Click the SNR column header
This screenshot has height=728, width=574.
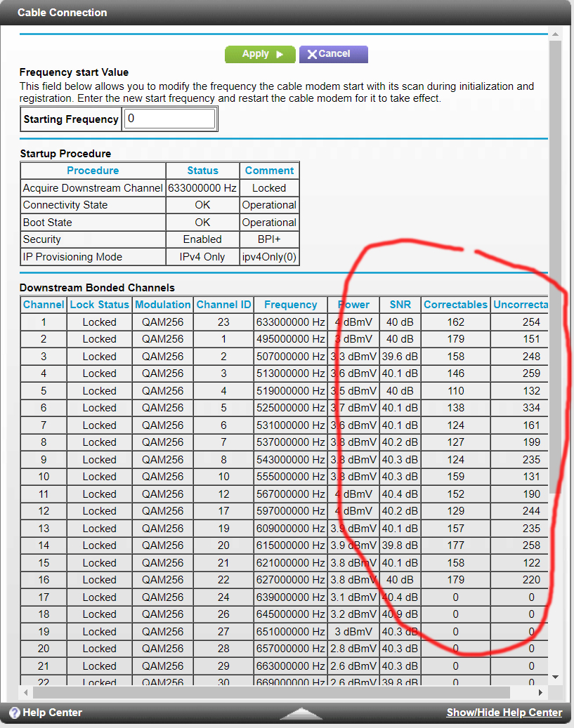(400, 305)
